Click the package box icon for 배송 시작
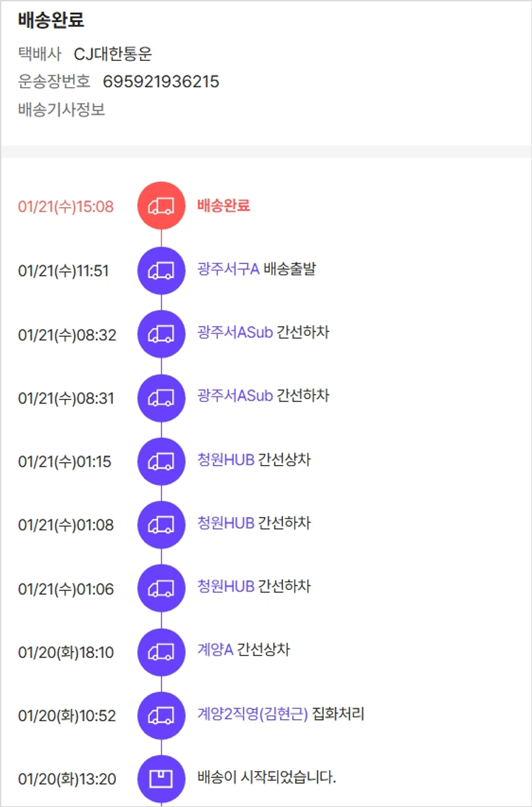This screenshot has height=807, width=532. [x=161, y=779]
